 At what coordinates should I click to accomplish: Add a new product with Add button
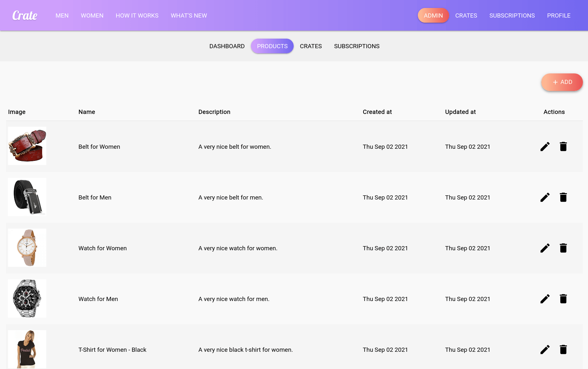(x=562, y=82)
